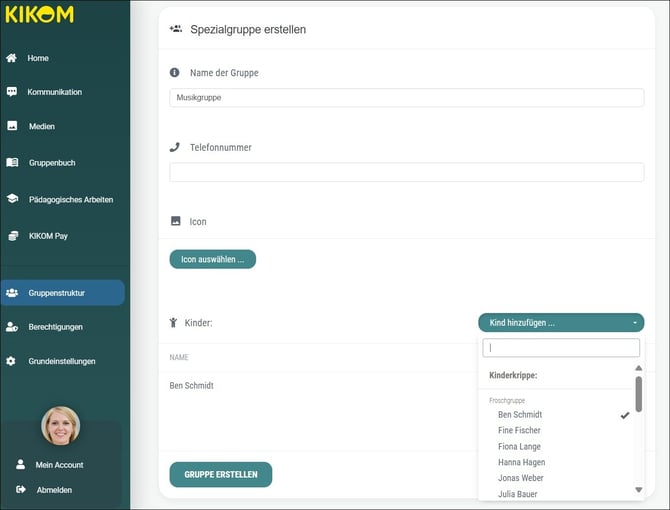Open the Gruppenstruktur menu item
The width and height of the screenshot is (670, 510).
[x=62, y=293]
